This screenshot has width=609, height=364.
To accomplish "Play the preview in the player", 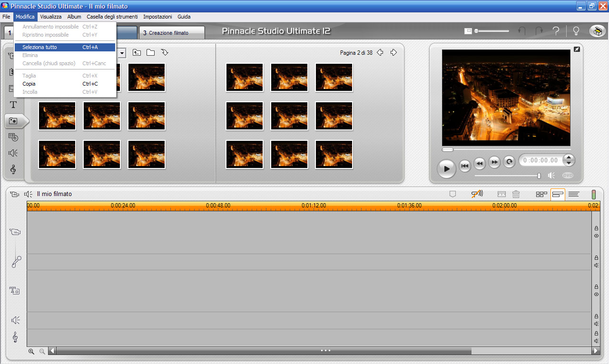I will point(446,168).
